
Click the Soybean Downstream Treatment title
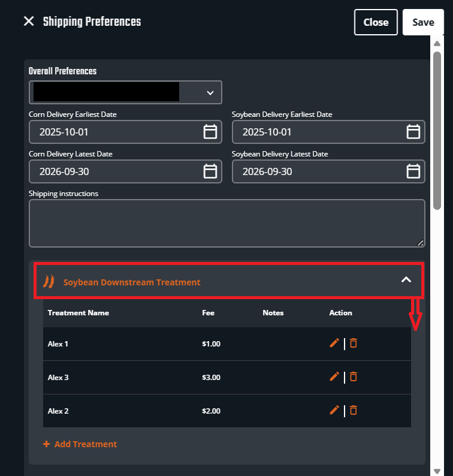(132, 282)
